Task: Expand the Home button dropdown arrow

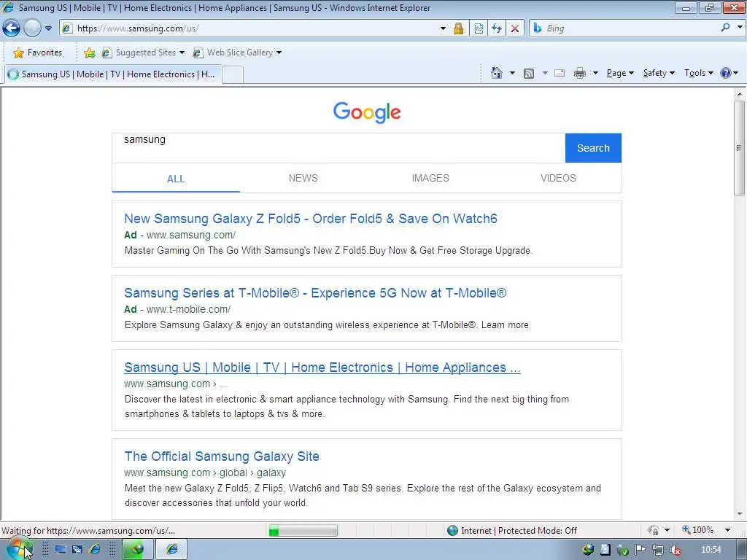Action: pyautogui.click(x=512, y=73)
